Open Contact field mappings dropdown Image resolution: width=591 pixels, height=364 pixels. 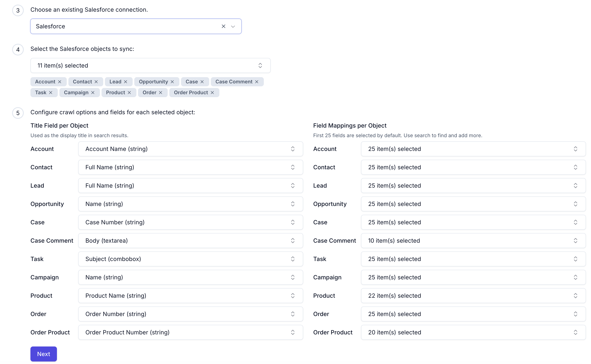[x=473, y=167]
